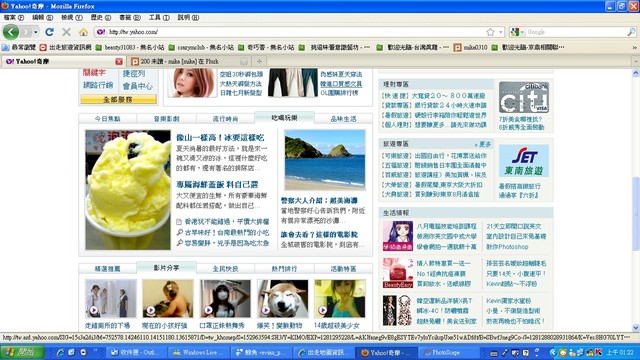This screenshot has width=640, height=360.
Task: Open the maka0310 Plurk bookmark
Action: coord(471,47)
